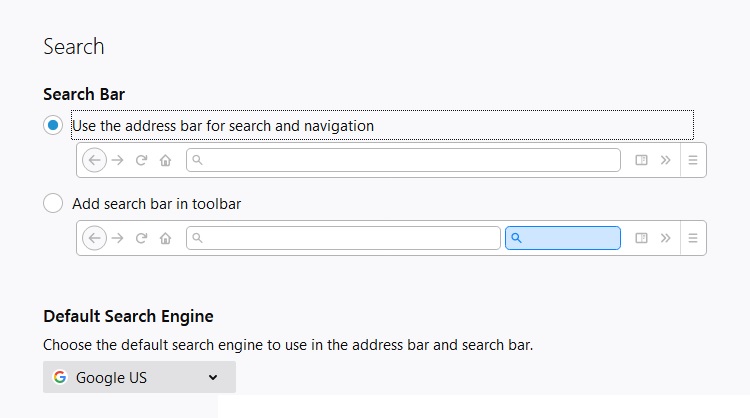The width and height of the screenshot is (750, 418).
Task: Click the forward arrow in the first toolbar preview
Action: coord(118,160)
